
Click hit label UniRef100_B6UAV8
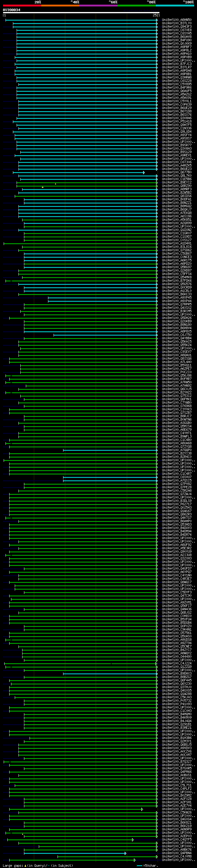[177, 37]
